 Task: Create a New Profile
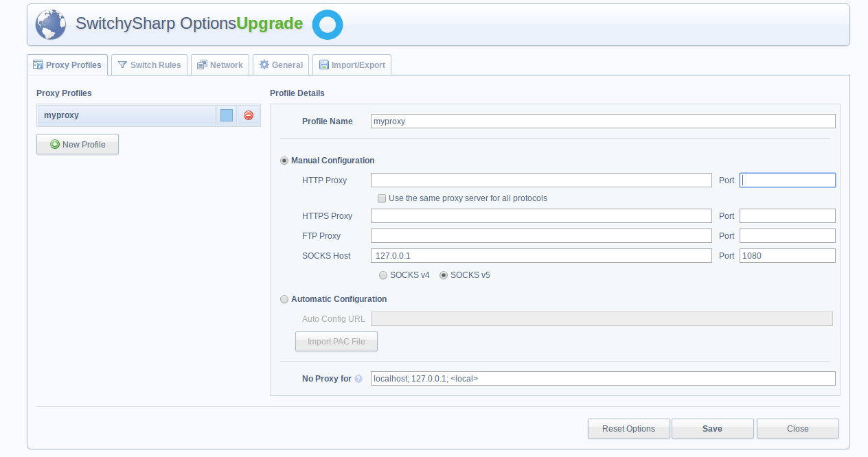coord(78,144)
